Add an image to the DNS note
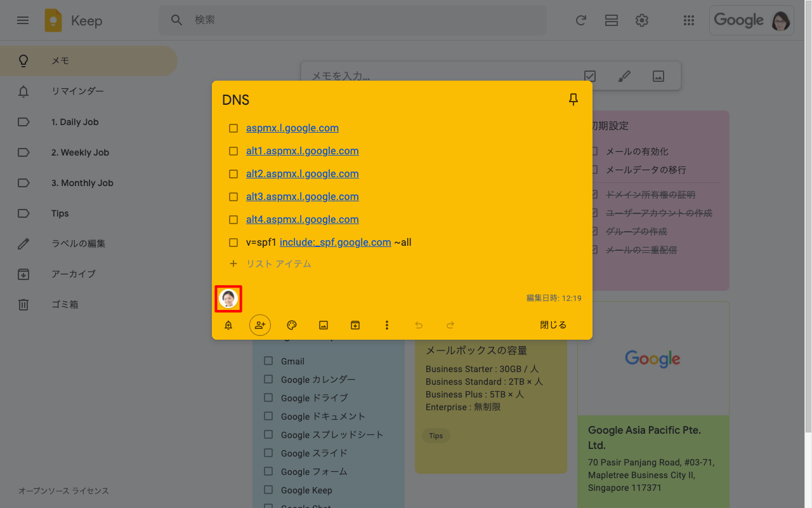Image resolution: width=812 pixels, height=508 pixels. coord(324,325)
